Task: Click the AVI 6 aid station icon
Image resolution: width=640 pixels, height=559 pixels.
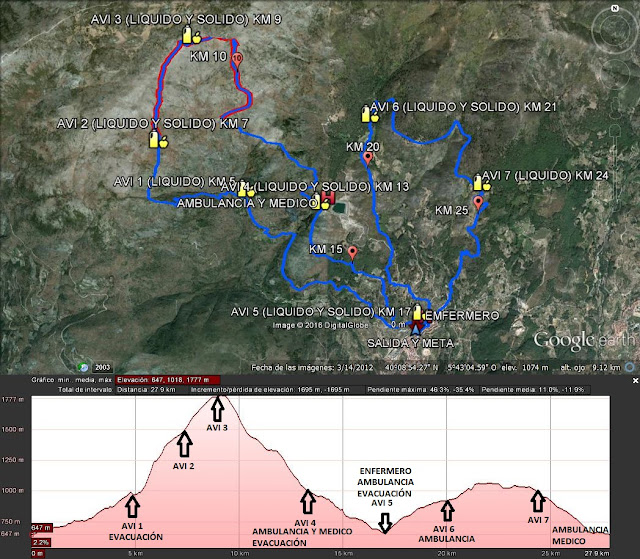Action: click(x=370, y=114)
